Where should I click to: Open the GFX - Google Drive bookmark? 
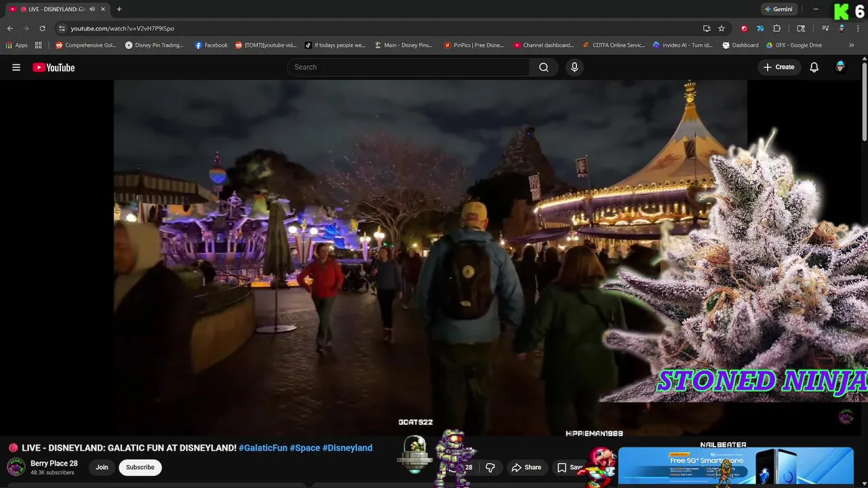click(794, 45)
